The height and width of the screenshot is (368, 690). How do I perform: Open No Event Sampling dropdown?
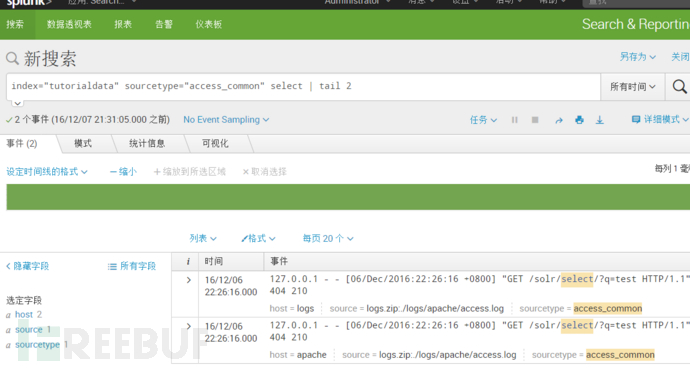[226, 120]
